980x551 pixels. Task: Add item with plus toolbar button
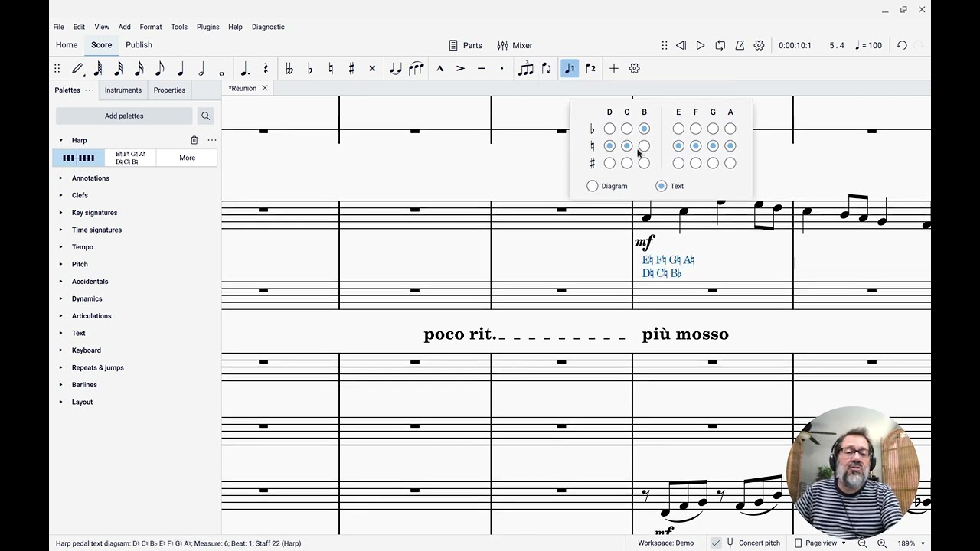[x=614, y=68]
